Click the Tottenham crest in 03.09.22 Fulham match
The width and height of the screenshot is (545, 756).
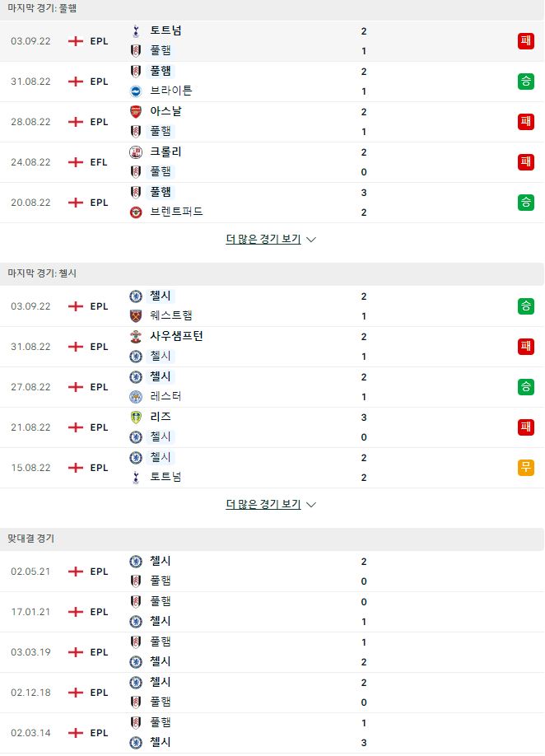136,30
